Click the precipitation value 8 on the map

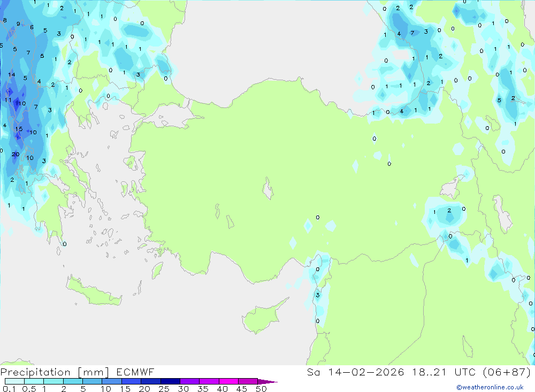coord(5,20)
